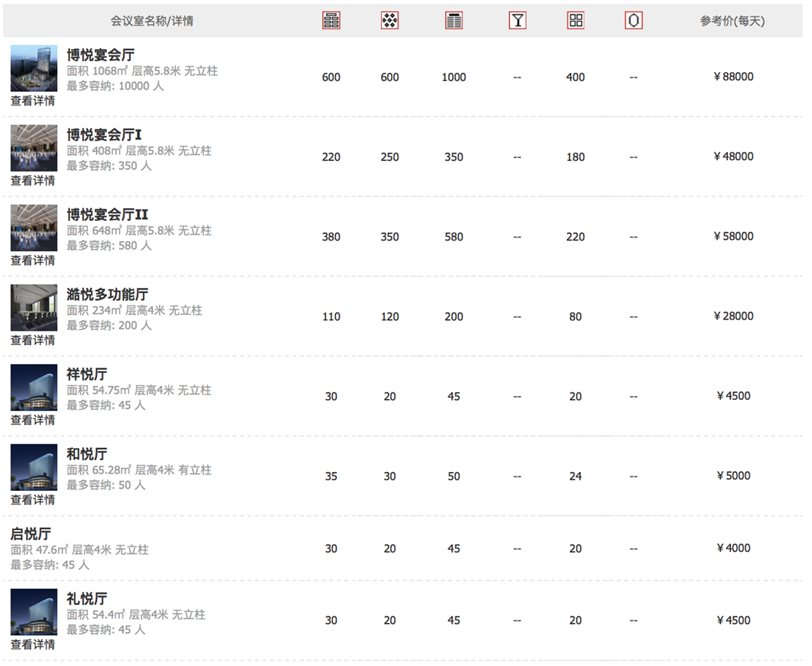The width and height of the screenshot is (812, 666).
Task: Click the ¥5000 price for 和悦厅
Action: (733, 475)
